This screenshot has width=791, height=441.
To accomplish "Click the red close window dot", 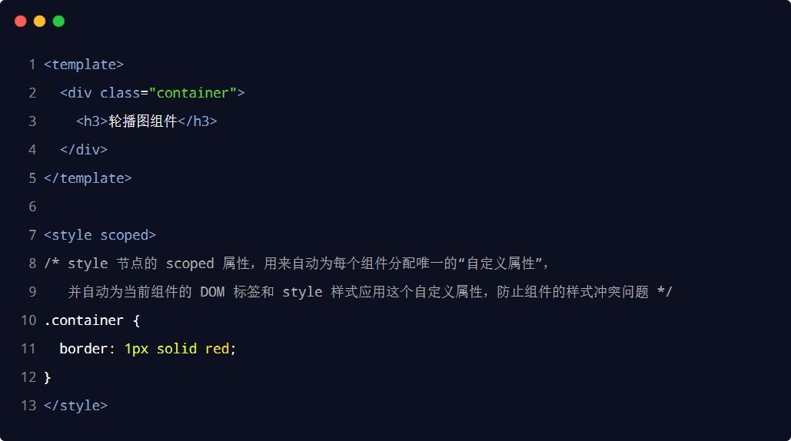I will coord(21,21).
